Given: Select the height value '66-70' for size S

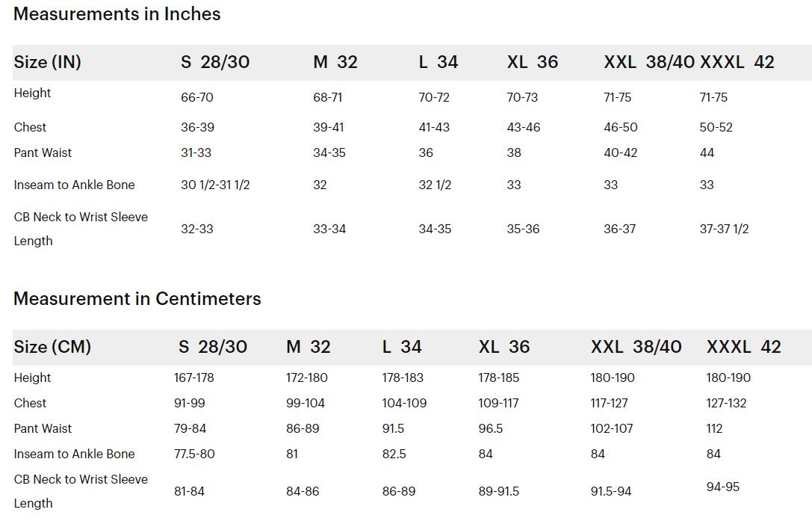Looking at the screenshot, I should coord(197,97).
